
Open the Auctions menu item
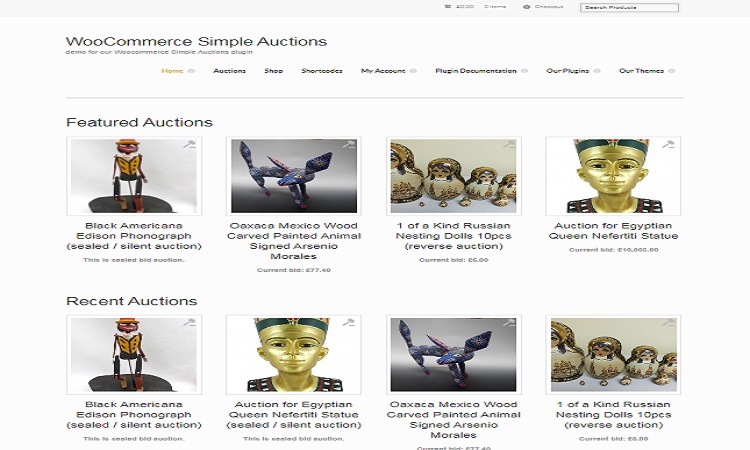[x=230, y=71]
